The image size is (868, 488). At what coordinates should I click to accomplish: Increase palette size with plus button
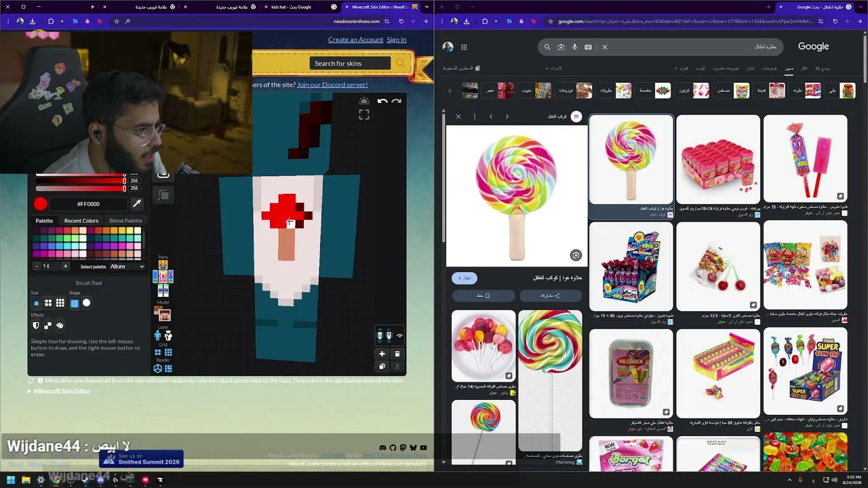(x=65, y=266)
